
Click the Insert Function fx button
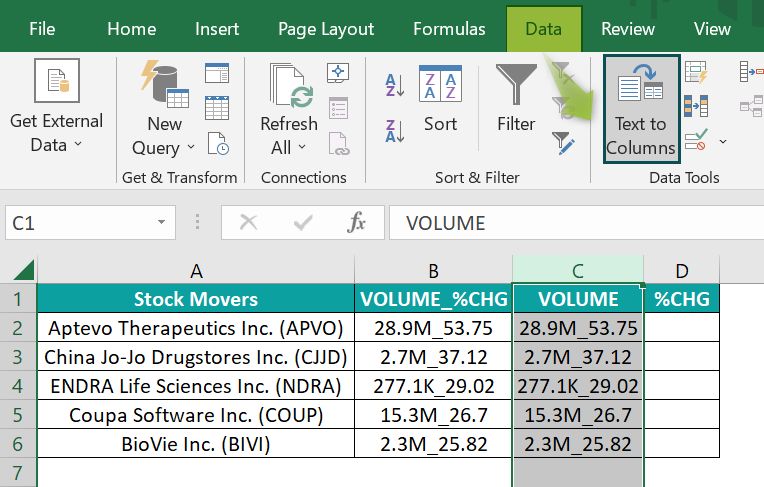click(x=356, y=223)
